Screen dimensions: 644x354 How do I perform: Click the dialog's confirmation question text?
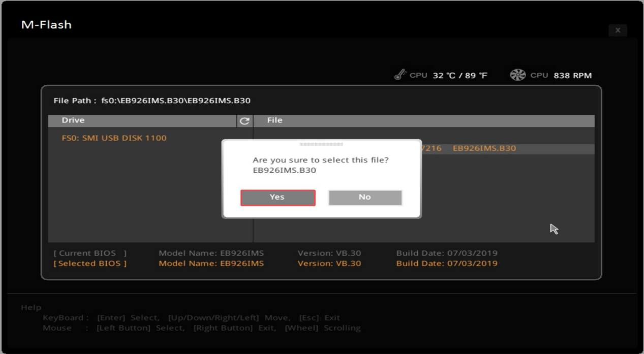tap(320, 160)
